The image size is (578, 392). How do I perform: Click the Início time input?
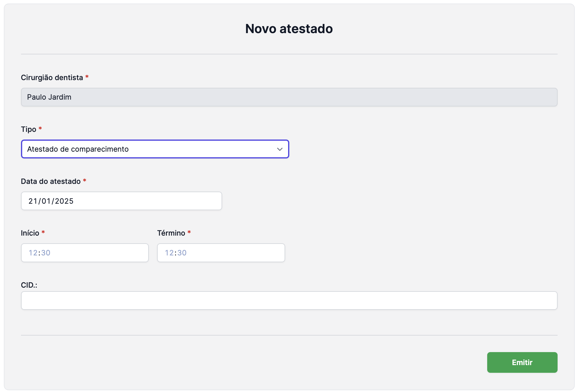(x=85, y=253)
